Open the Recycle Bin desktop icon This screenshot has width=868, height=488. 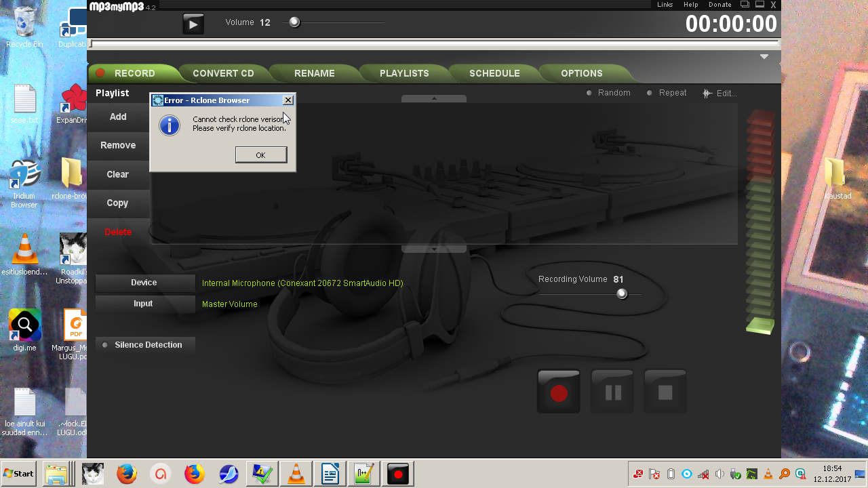coord(24,27)
